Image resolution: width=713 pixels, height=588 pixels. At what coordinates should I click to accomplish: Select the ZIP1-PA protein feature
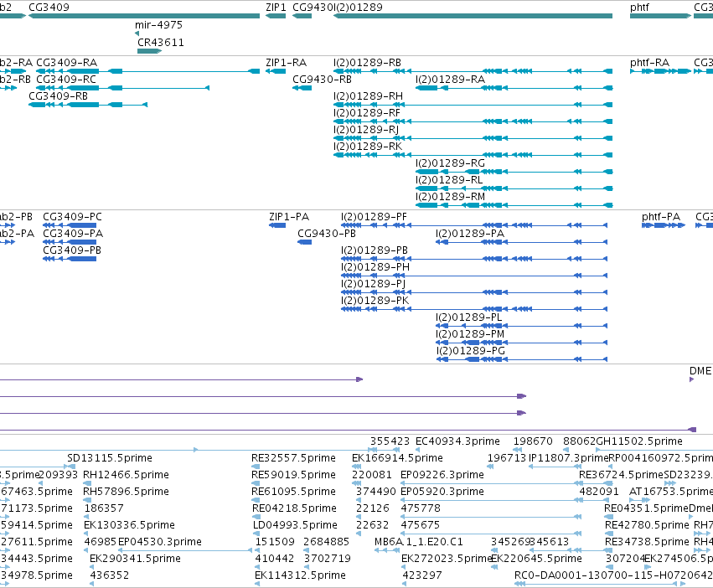click(289, 216)
